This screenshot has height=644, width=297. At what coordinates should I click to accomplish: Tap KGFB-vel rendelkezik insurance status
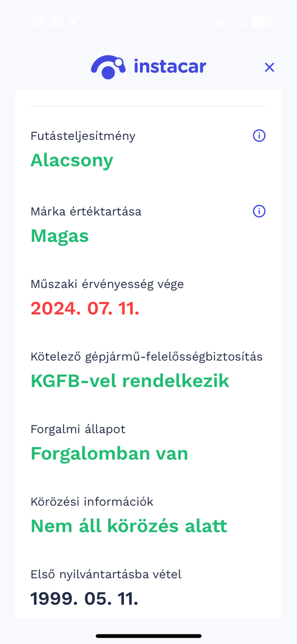click(x=130, y=381)
